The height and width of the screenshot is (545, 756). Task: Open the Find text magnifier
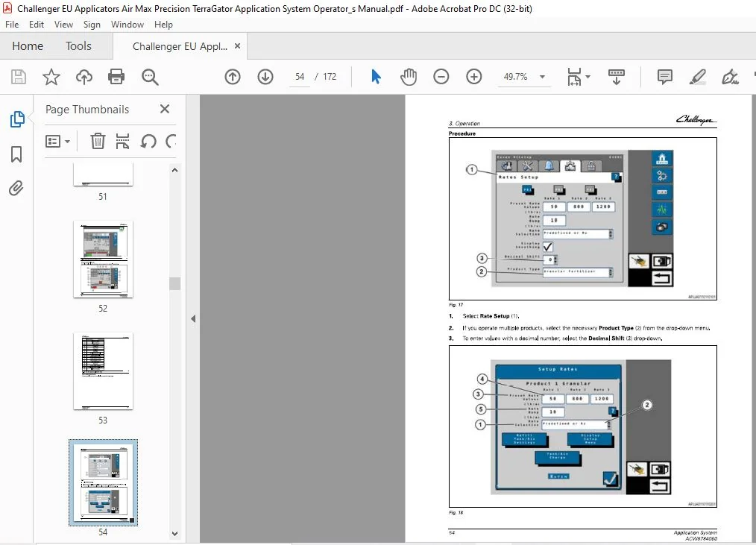(x=149, y=77)
